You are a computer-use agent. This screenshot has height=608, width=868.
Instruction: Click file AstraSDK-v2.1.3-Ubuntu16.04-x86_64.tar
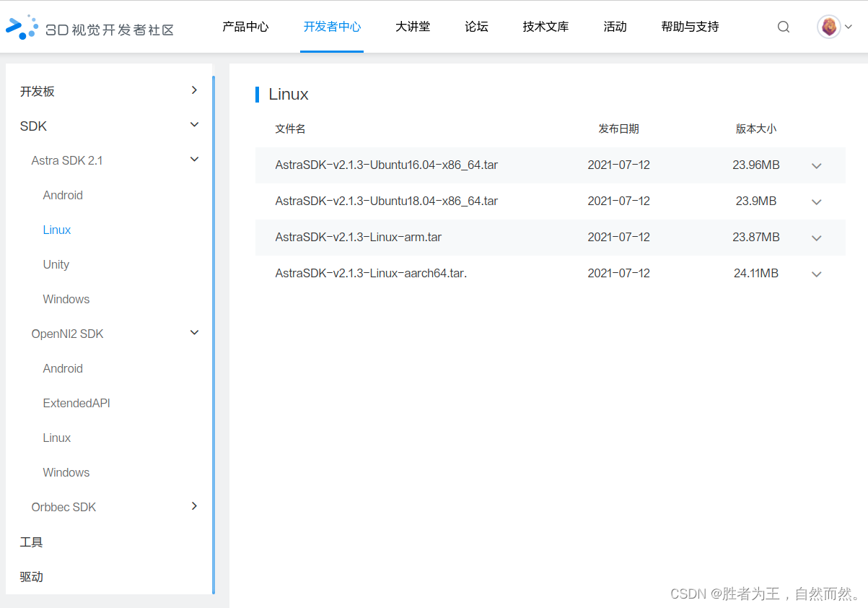point(387,165)
